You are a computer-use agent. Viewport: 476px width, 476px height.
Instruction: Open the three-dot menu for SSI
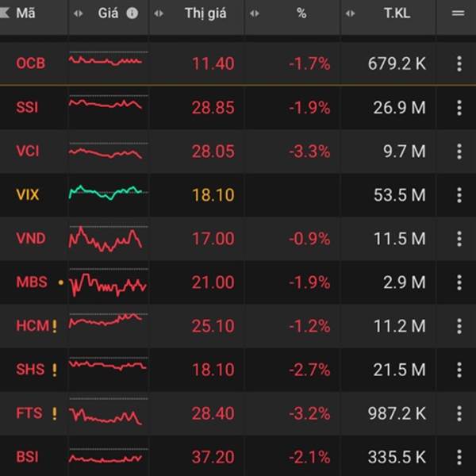459,108
